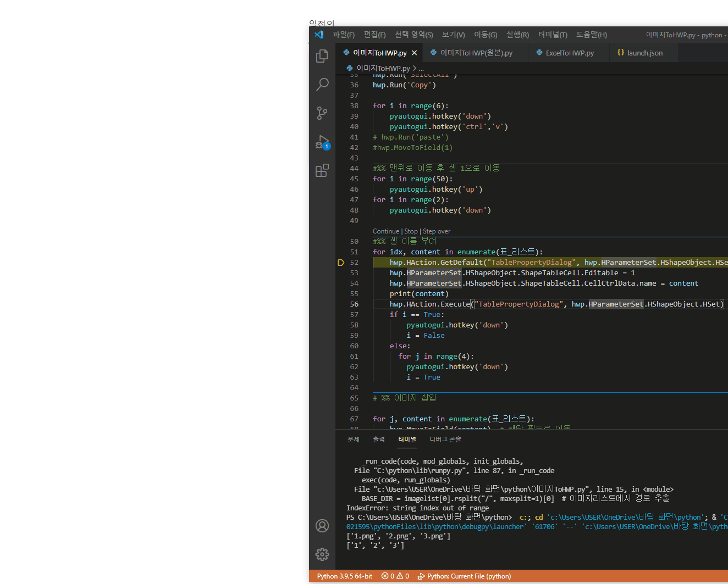The height and width of the screenshot is (584, 728).
Task: Click the Continue code lens link
Action: (386, 231)
